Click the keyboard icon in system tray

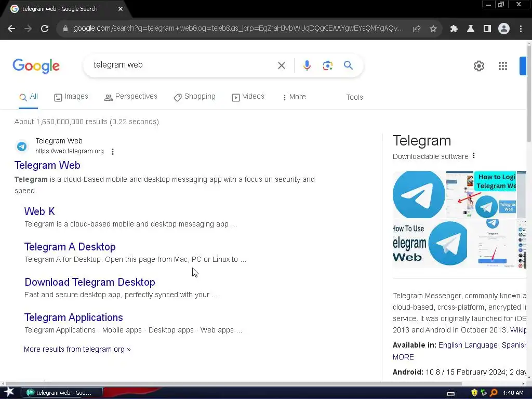451,394
